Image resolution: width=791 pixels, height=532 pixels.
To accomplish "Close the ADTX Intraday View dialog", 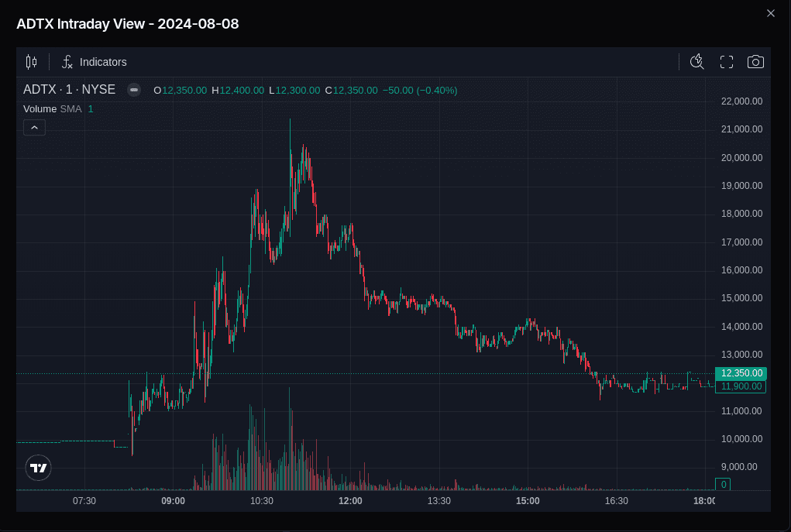I will click(770, 14).
